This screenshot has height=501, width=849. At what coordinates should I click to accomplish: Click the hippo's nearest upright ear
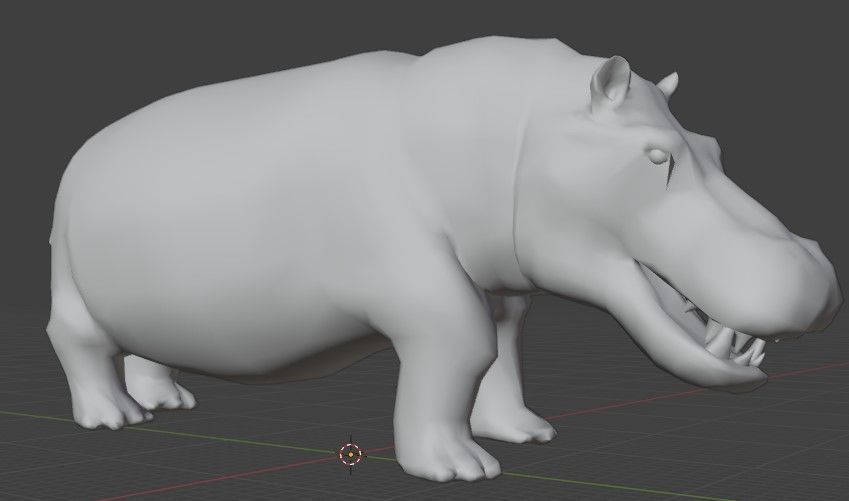point(611,83)
